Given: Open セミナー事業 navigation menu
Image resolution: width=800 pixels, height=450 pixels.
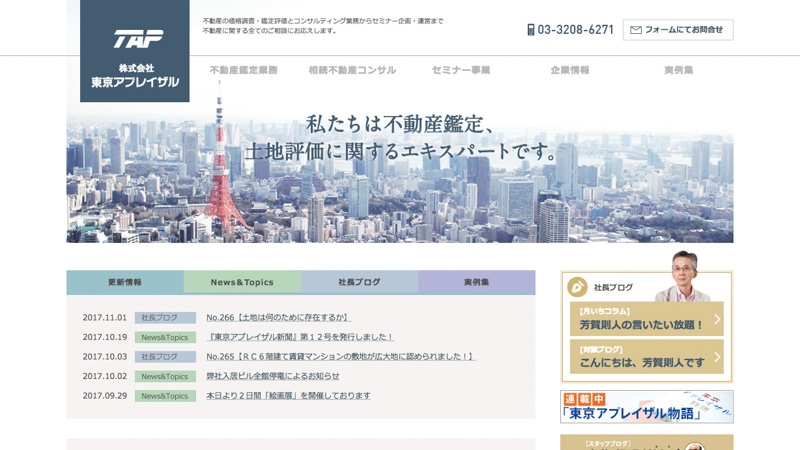Looking at the screenshot, I should point(461,70).
